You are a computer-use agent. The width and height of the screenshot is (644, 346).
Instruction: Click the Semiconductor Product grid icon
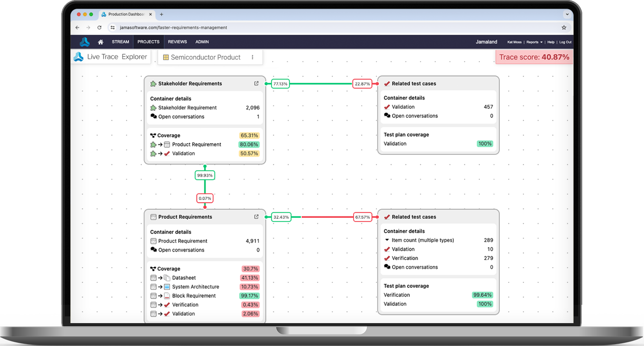(165, 57)
